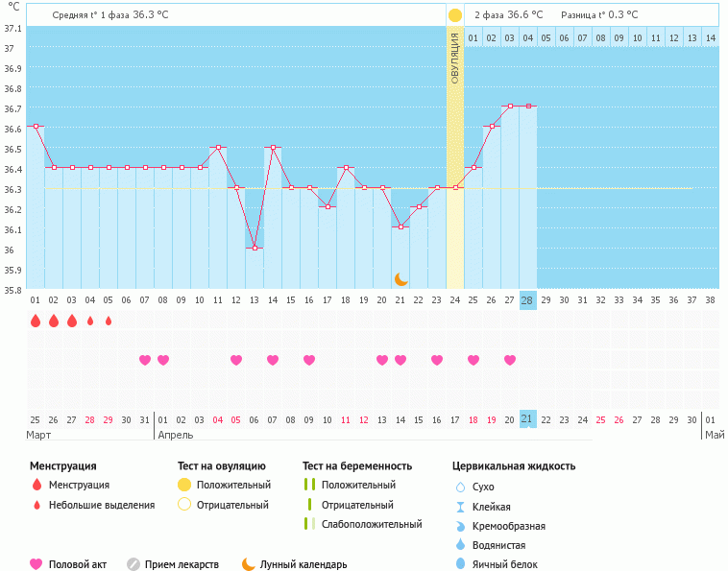
Task: Click the moon icon beside Лунный календарь legend
Action: coord(249,564)
